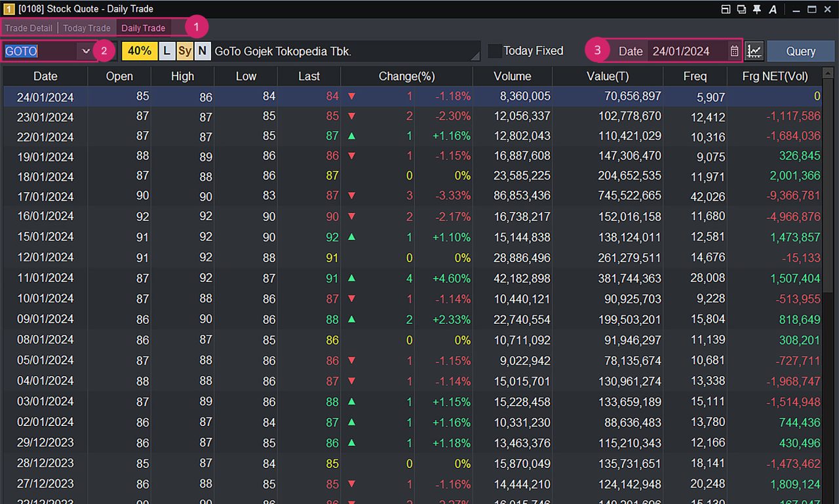Click the 'Sy' stock indicator badge

[185, 51]
